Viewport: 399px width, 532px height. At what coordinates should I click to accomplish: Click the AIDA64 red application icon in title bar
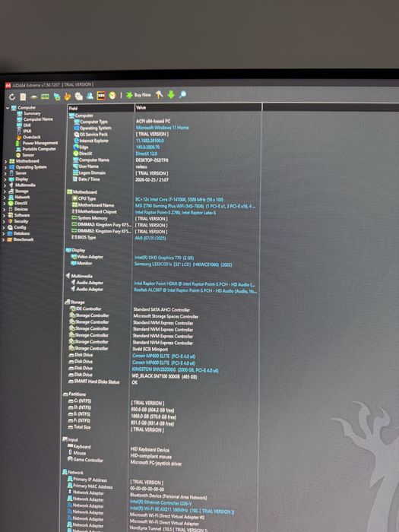pyautogui.click(x=8, y=85)
